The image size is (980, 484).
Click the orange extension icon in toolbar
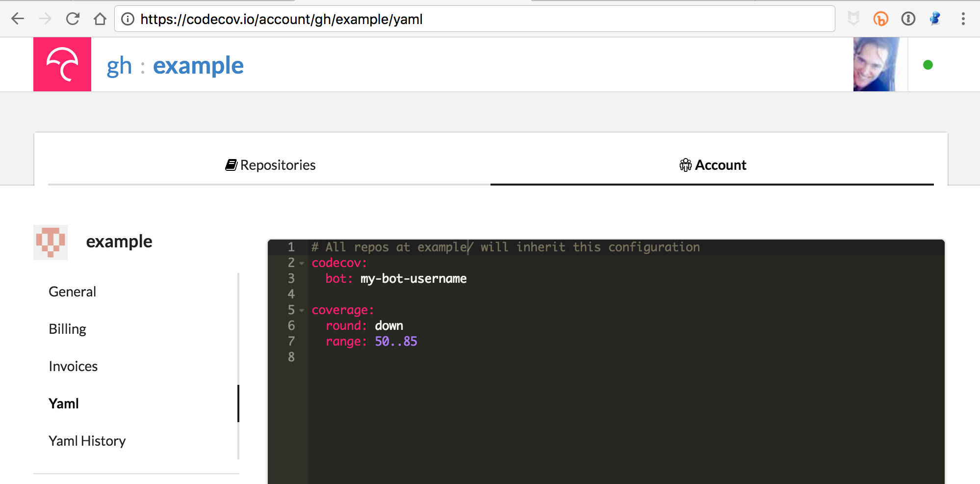pos(880,19)
